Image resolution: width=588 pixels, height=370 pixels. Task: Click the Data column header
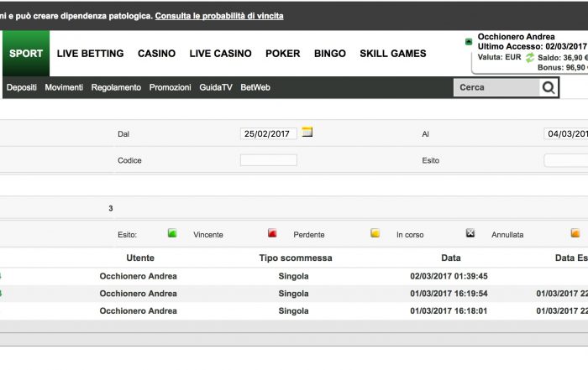click(451, 258)
